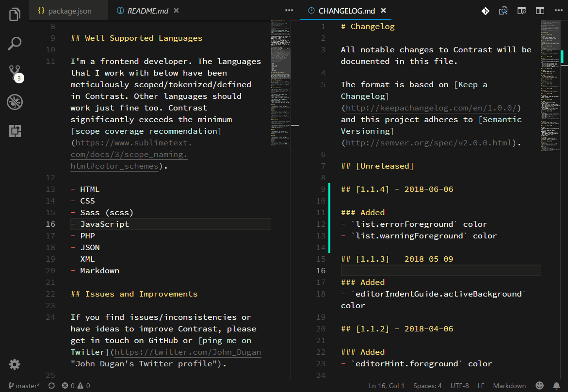Click line number 13 in README gutter
568x392 pixels.
pos(50,189)
